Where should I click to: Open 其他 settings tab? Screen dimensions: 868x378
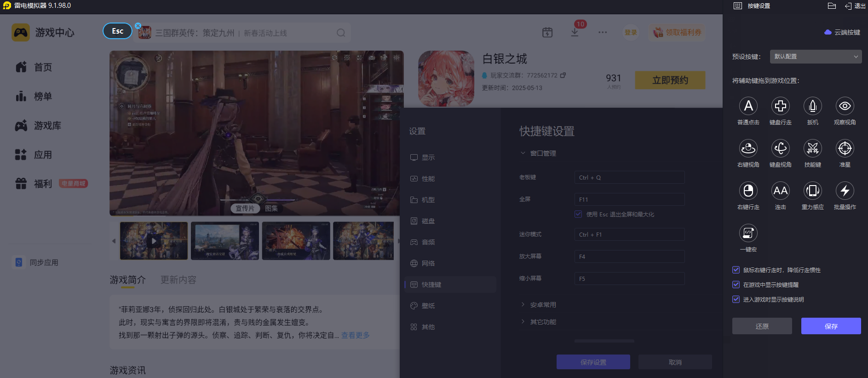click(450, 327)
